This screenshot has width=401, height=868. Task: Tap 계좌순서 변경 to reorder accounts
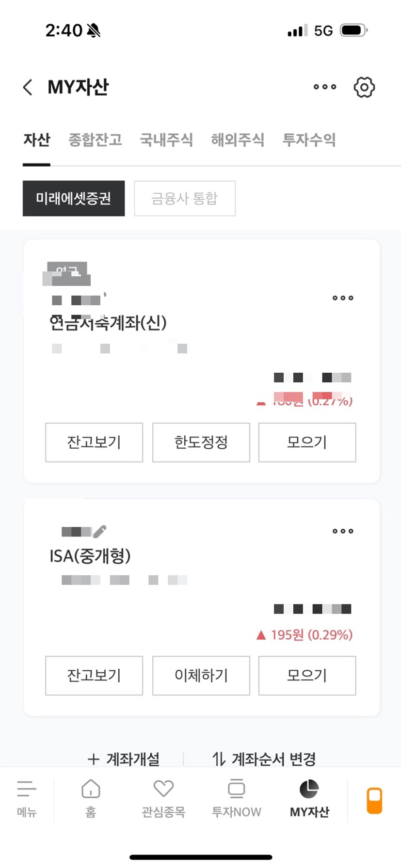[264, 758]
